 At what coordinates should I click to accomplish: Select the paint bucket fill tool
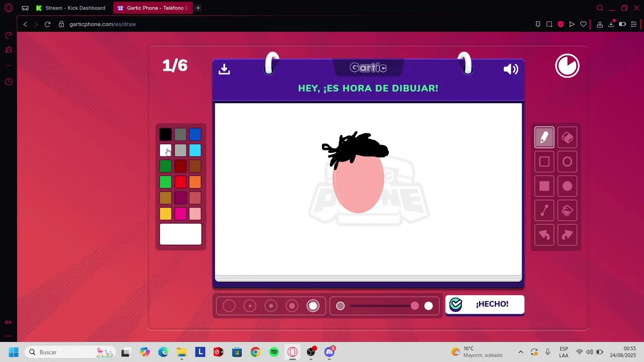click(567, 211)
